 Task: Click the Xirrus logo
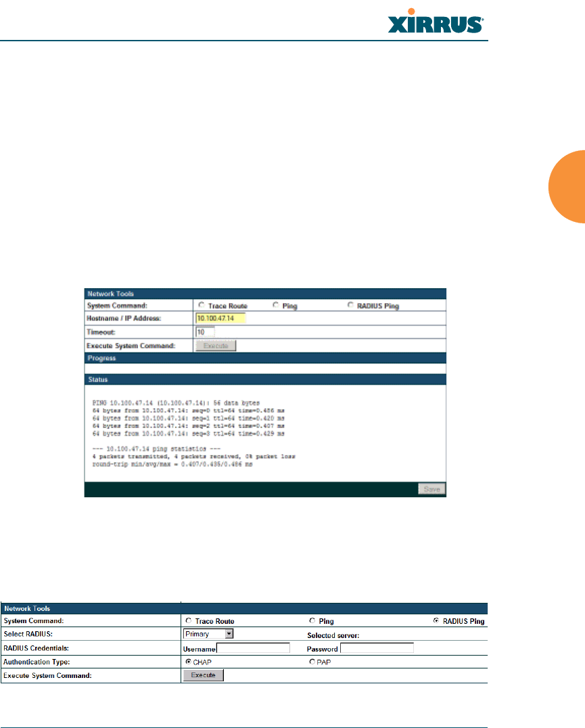coord(436,22)
